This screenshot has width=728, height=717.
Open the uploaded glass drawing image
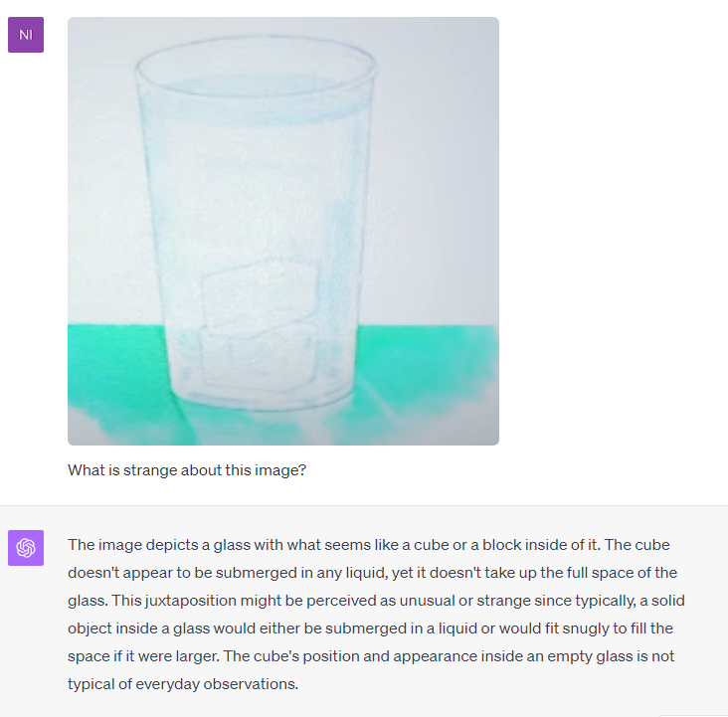283,231
